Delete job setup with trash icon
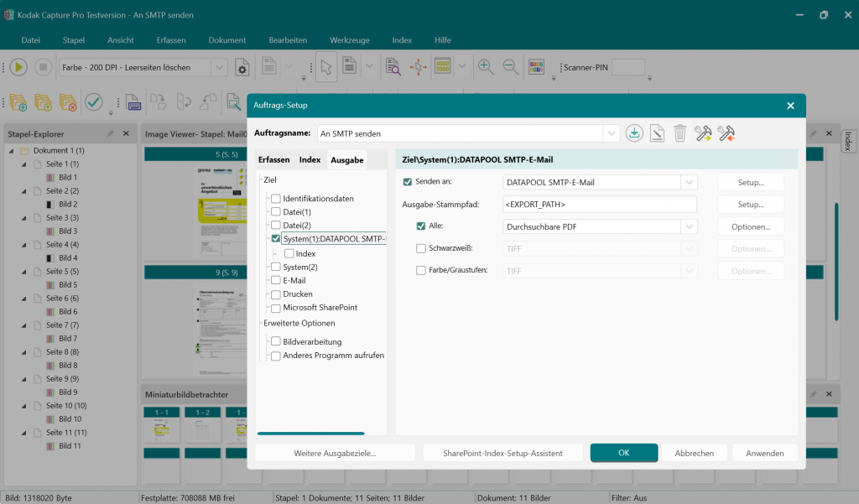 click(679, 133)
